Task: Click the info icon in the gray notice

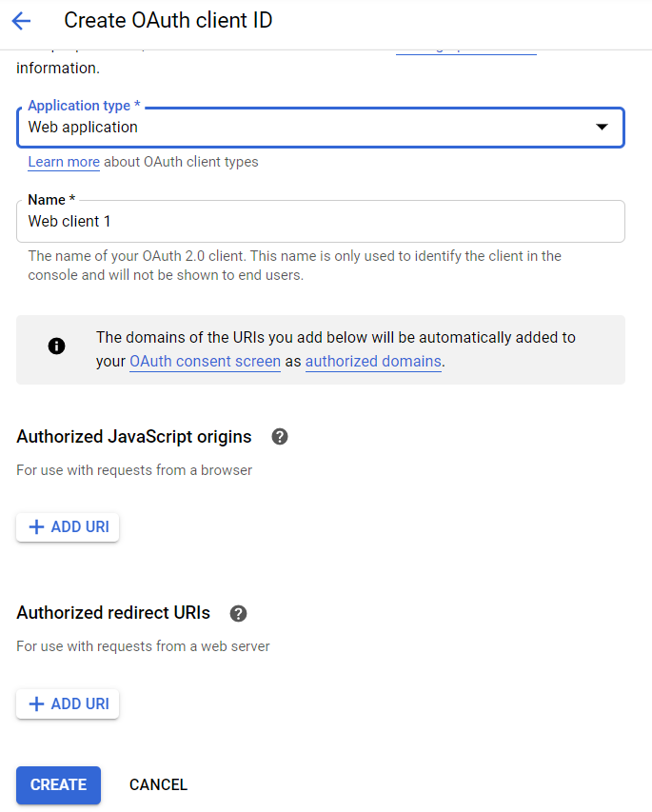Action: click(57, 346)
